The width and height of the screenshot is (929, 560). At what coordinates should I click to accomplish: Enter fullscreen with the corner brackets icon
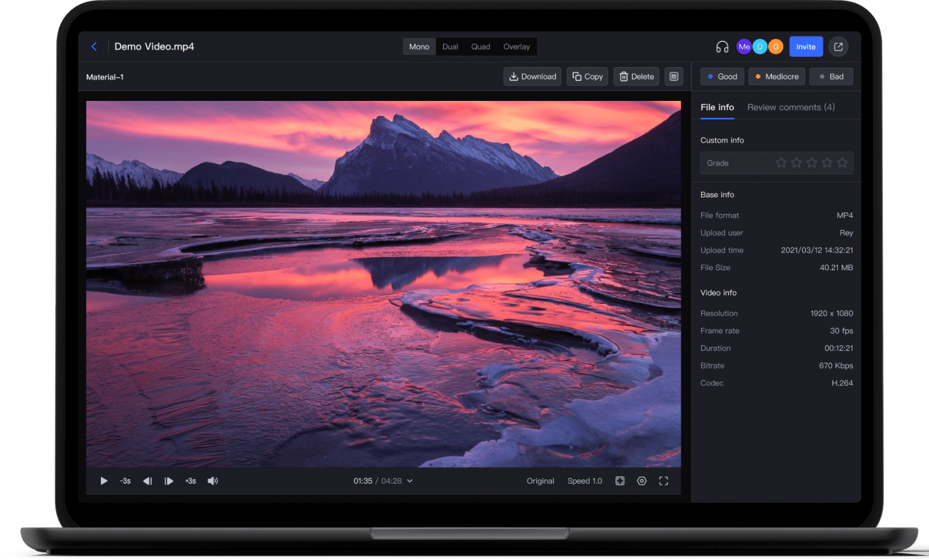click(x=663, y=481)
